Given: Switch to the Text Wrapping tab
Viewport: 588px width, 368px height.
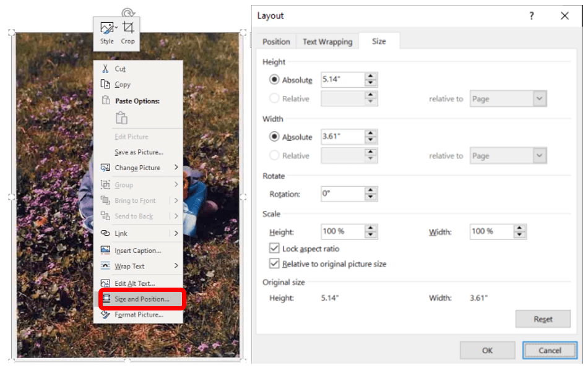Looking at the screenshot, I should pyautogui.click(x=327, y=41).
